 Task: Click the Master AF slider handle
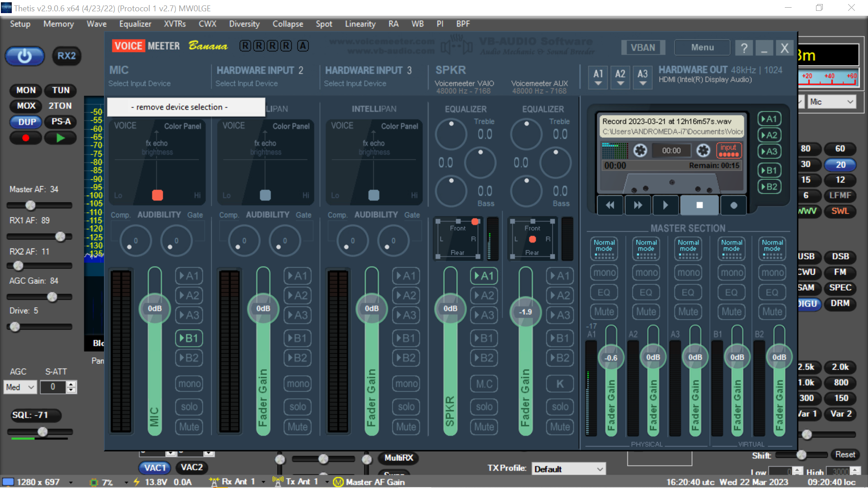(30, 206)
